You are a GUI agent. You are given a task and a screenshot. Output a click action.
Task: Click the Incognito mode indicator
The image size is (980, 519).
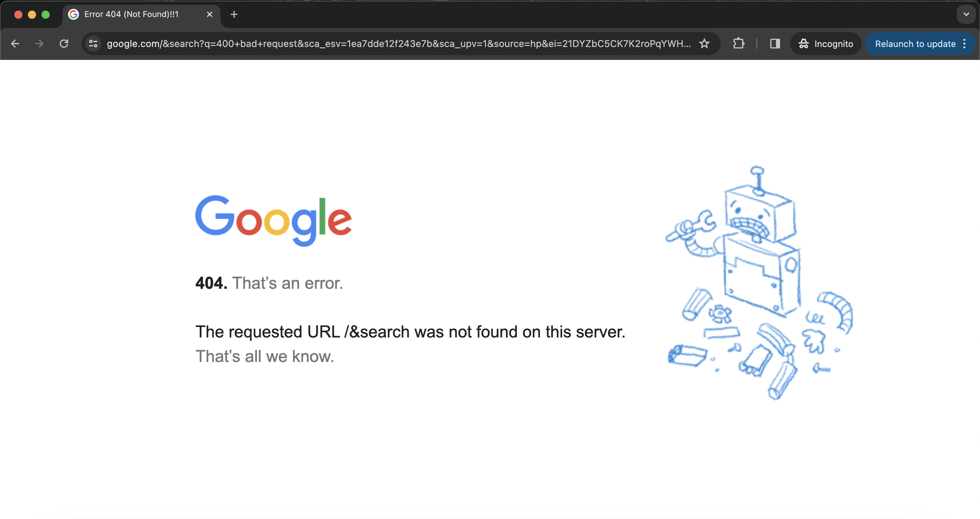point(825,43)
